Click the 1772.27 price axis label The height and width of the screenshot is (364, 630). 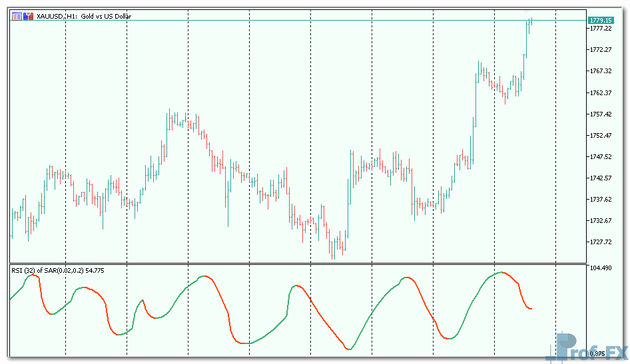pos(601,50)
